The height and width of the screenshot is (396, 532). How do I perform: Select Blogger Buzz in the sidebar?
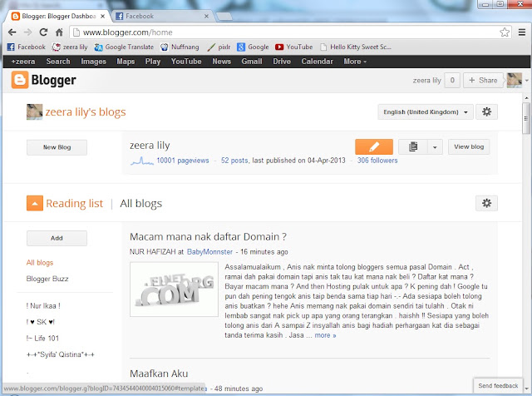pos(47,279)
